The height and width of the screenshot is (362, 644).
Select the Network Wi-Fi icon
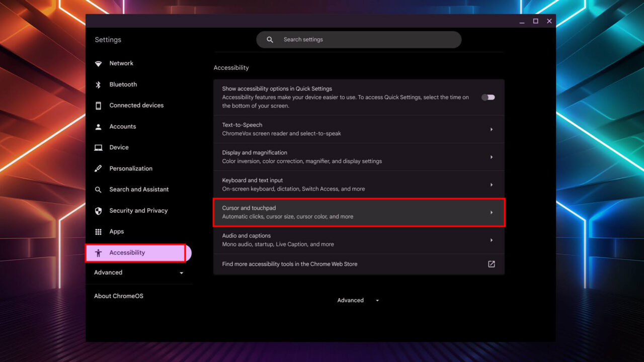coord(99,63)
